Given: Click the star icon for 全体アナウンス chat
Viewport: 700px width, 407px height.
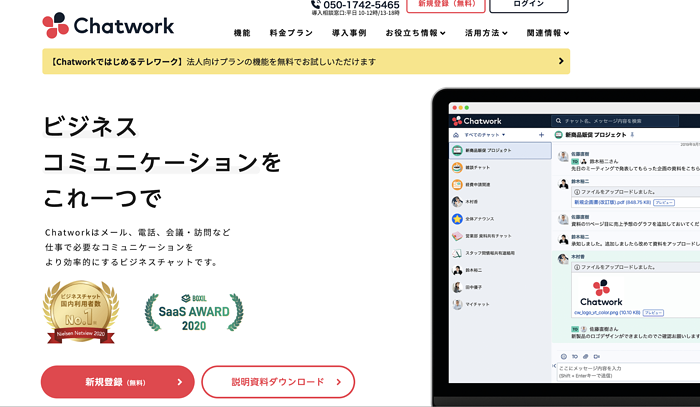Looking at the screenshot, I should [x=457, y=218].
